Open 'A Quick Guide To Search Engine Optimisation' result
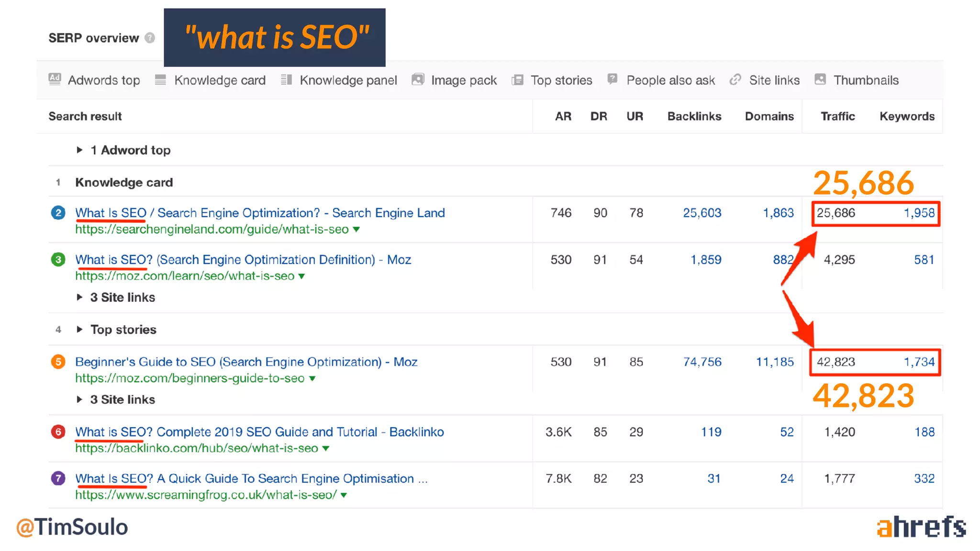Image resolution: width=980 pixels, height=551 pixels. tap(251, 478)
